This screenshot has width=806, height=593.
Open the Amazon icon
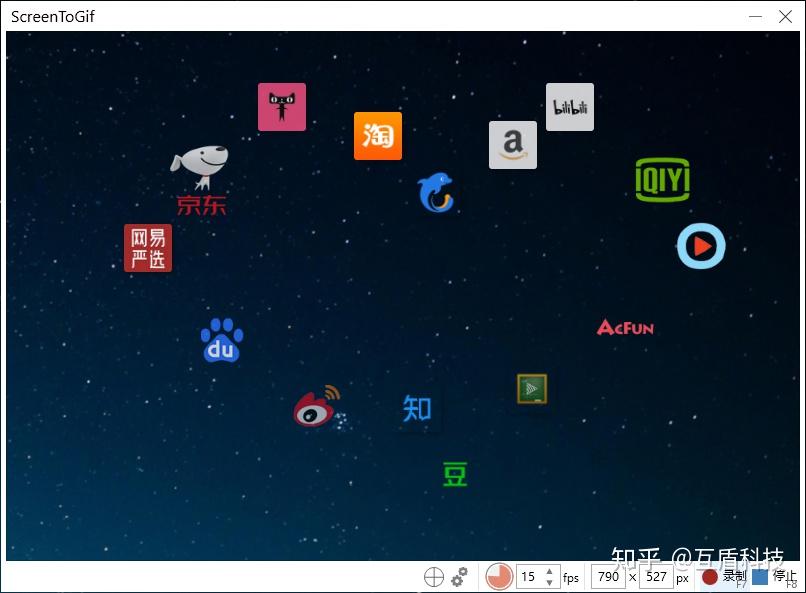(513, 145)
